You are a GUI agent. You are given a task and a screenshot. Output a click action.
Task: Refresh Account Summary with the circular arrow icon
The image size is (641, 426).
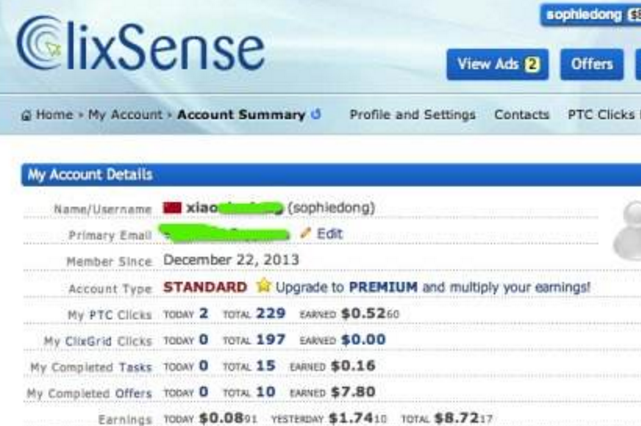316,114
